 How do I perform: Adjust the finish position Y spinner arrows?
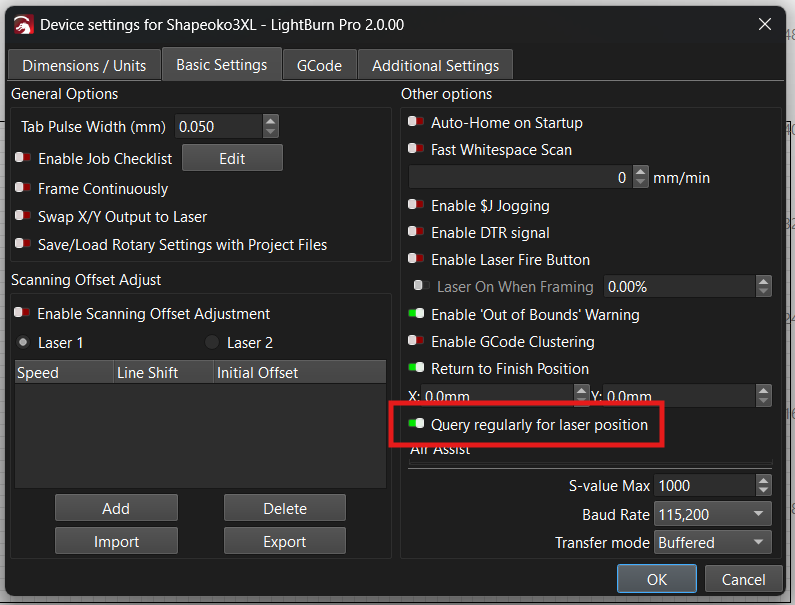764,396
